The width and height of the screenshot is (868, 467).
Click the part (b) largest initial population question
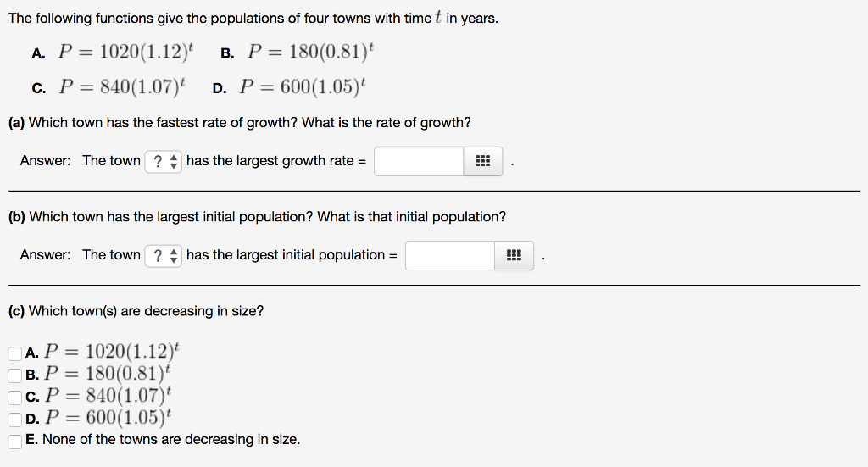[x=257, y=217]
